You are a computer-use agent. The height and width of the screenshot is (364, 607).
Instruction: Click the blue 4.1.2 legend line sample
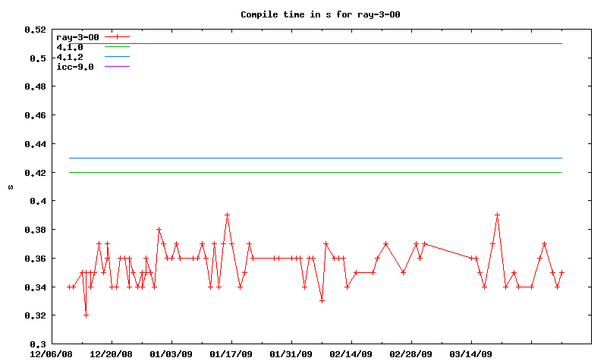click(x=118, y=57)
